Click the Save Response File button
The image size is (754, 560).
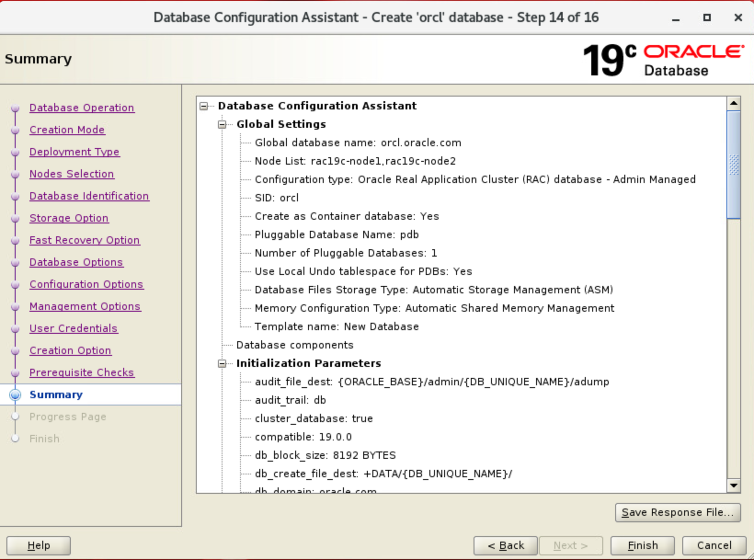[x=678, y=512]
